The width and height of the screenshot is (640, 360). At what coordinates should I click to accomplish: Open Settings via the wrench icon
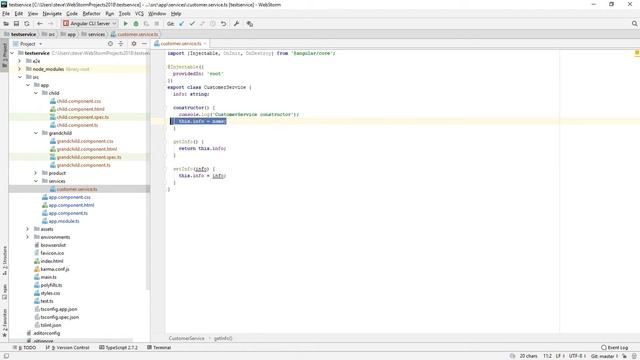(x=236, y=24)
